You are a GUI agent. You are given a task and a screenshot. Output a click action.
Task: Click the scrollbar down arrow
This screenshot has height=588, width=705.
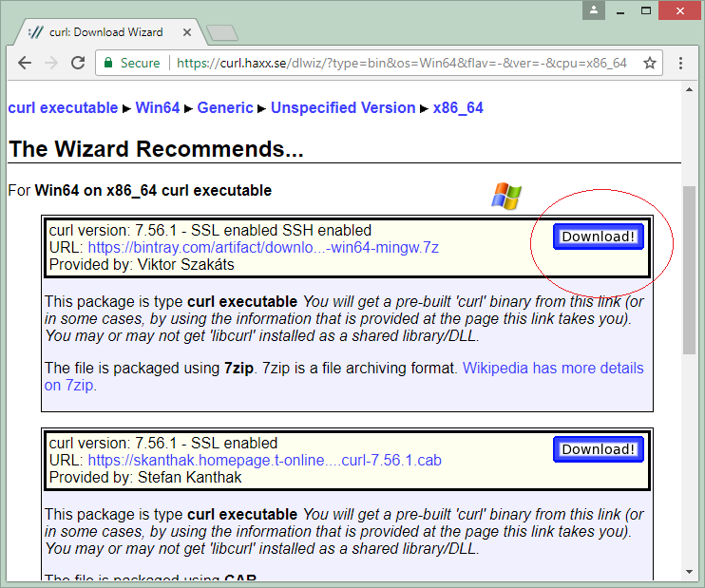[x=689, y=572]
